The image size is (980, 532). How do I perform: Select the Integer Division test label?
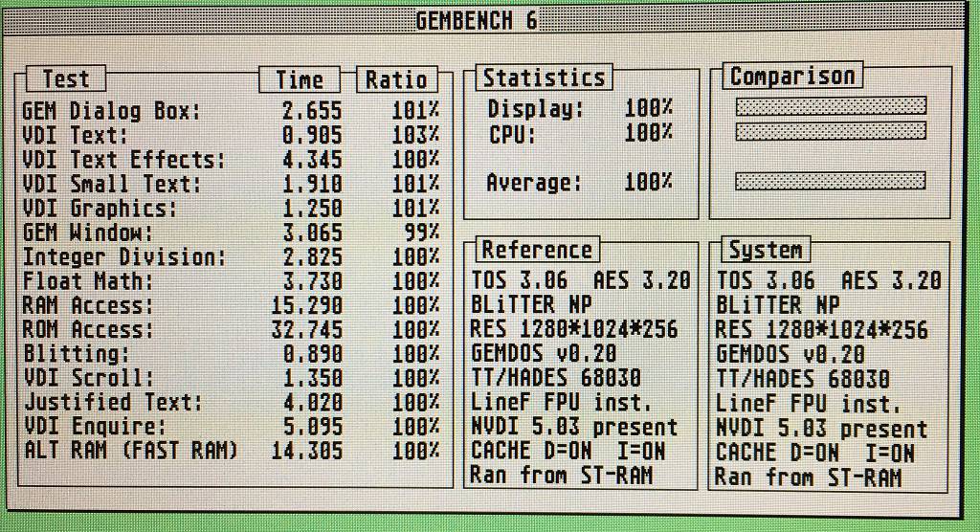tap(123, 257)
